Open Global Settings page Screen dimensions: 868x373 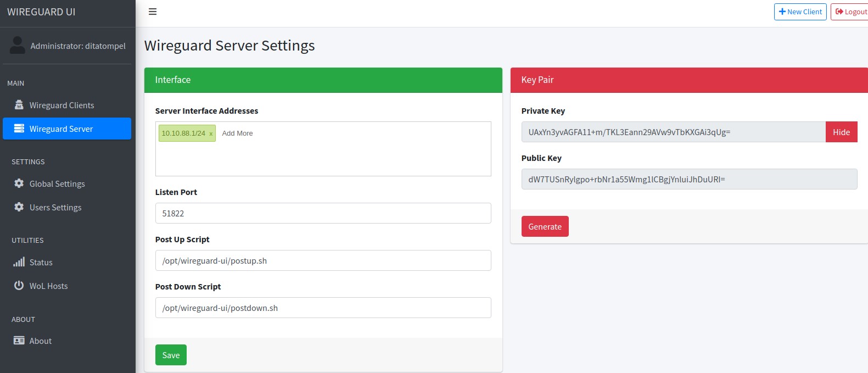click(x=67, y=183)
